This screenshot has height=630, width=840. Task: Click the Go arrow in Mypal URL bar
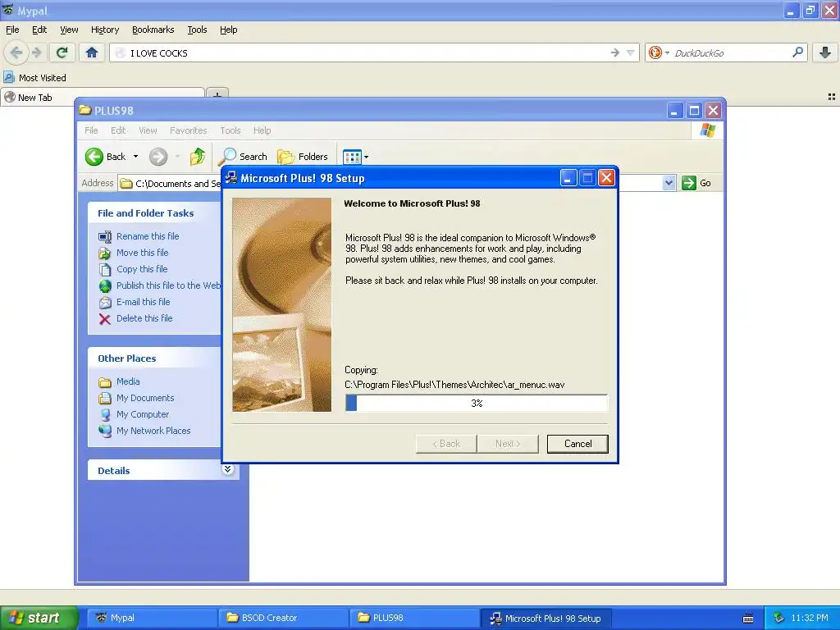[x=614, y=52]
